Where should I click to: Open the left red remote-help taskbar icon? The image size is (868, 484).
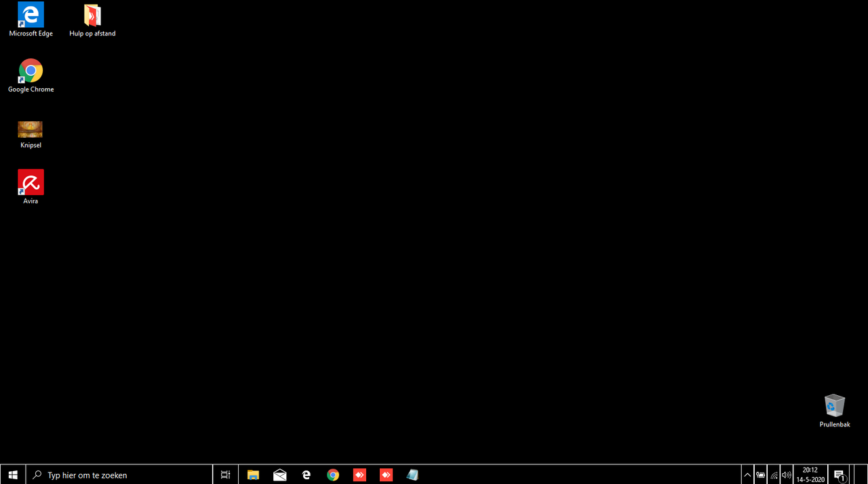[x=359, y=475]
